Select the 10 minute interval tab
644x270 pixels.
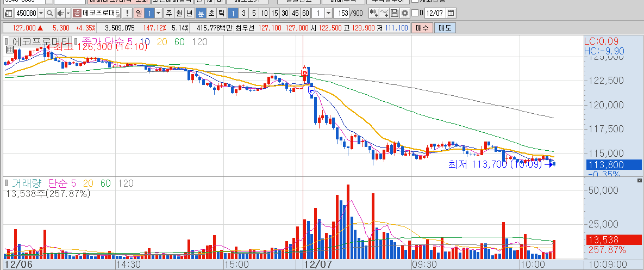265,13
